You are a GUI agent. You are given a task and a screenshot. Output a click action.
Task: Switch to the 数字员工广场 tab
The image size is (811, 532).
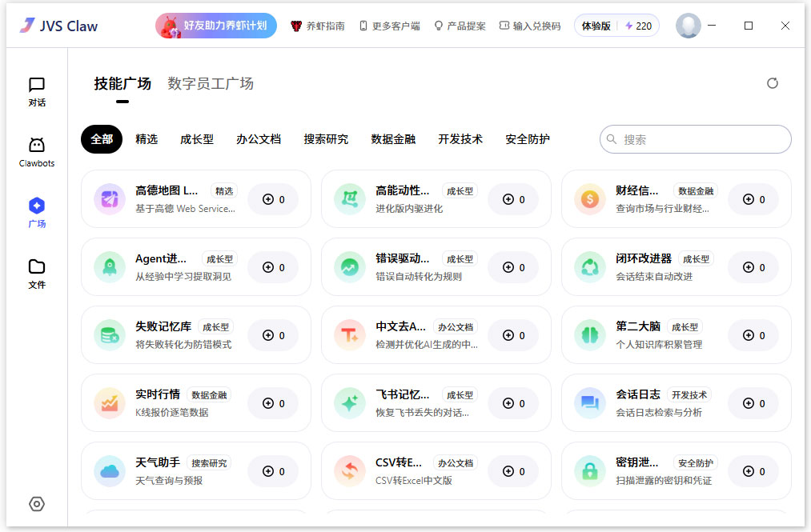[210, 83]
